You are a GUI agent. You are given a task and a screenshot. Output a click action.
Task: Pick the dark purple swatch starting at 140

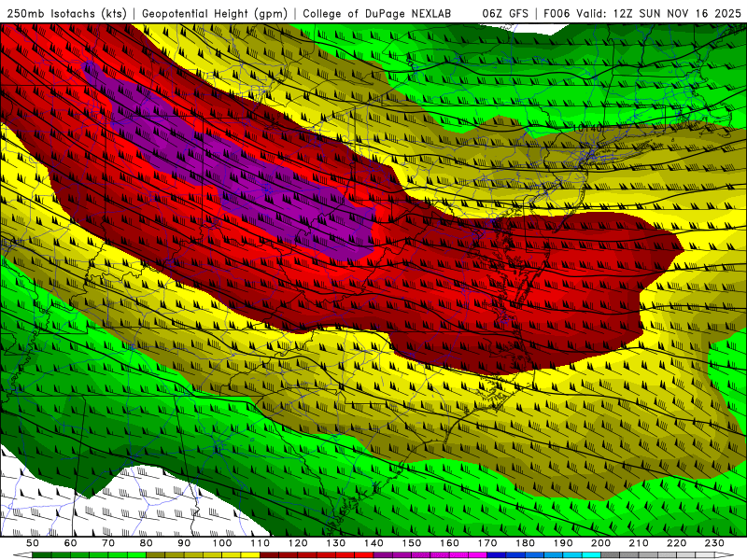coord(383,554)
